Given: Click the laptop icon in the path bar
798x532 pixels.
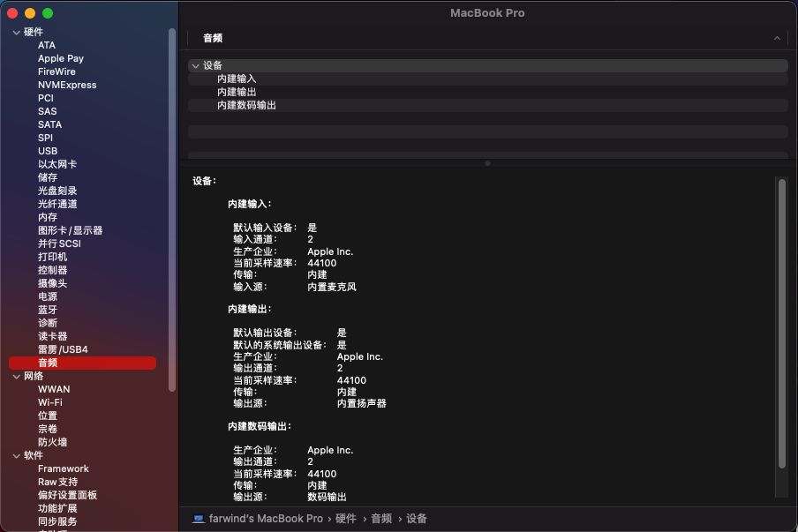Looking at the screenshot, I should [199, 519].
